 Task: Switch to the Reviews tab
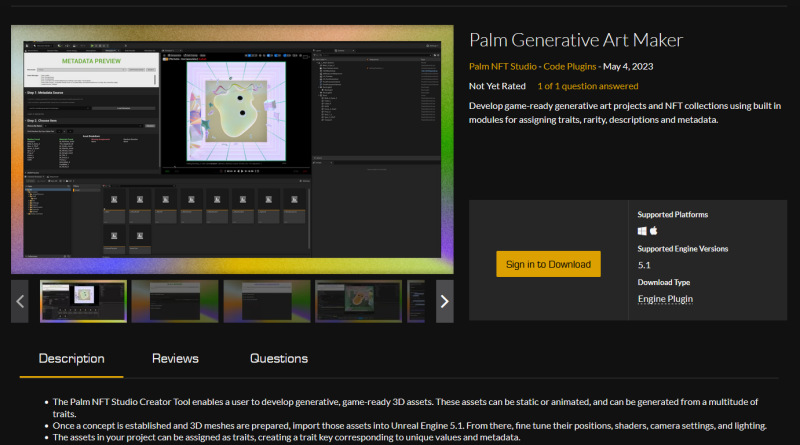point(175,359)
